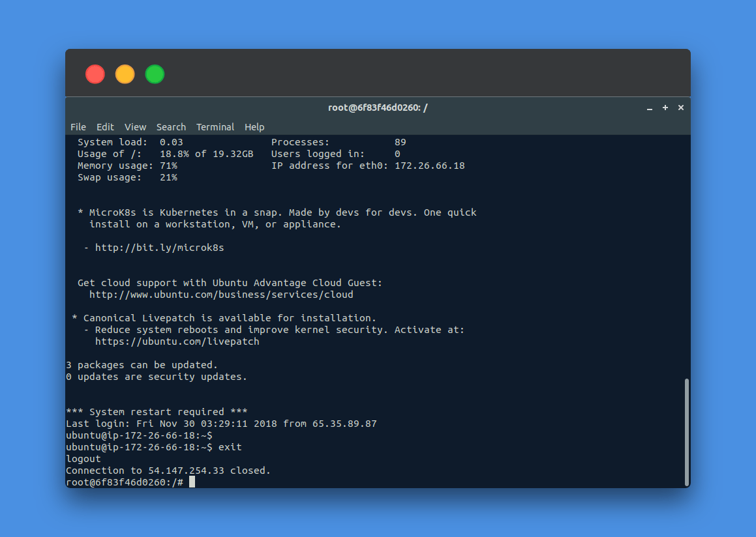
Task: Open the View menu
Action: tap(135, 127)
